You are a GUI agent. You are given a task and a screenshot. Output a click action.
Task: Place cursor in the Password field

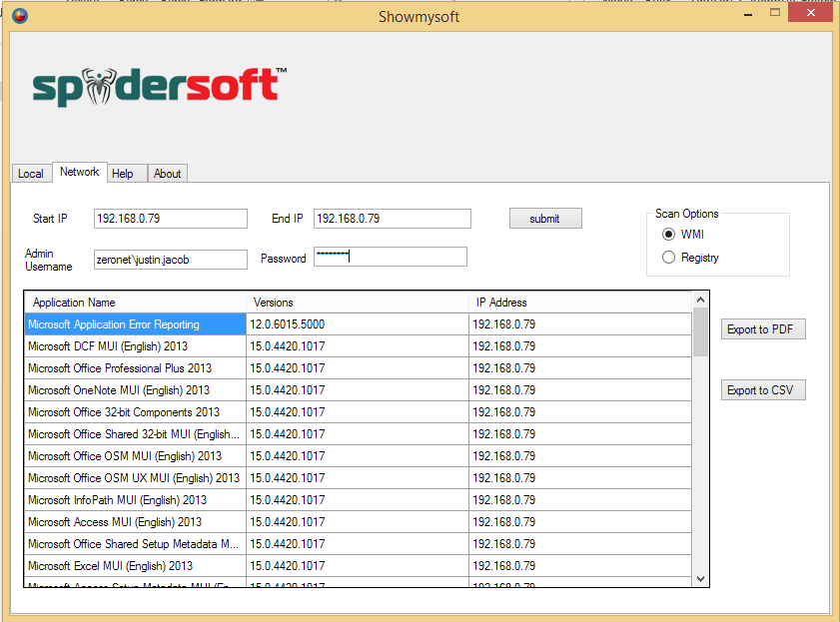pyautogui.click(x=390, y=257)
